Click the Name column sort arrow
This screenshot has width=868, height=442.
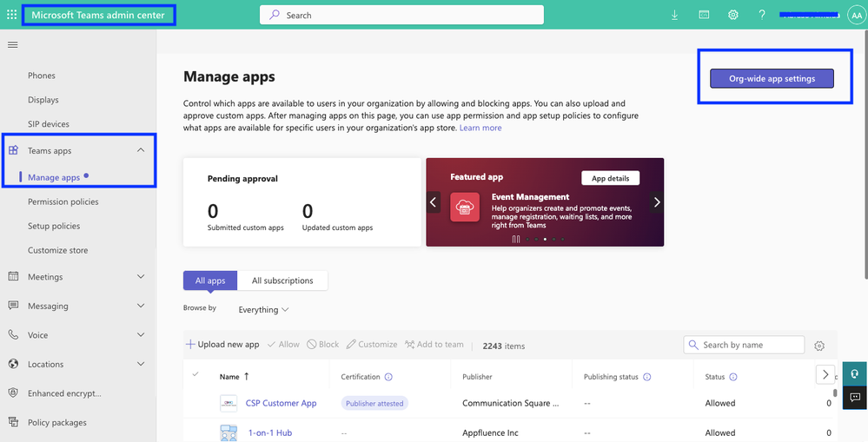[247, 376]
